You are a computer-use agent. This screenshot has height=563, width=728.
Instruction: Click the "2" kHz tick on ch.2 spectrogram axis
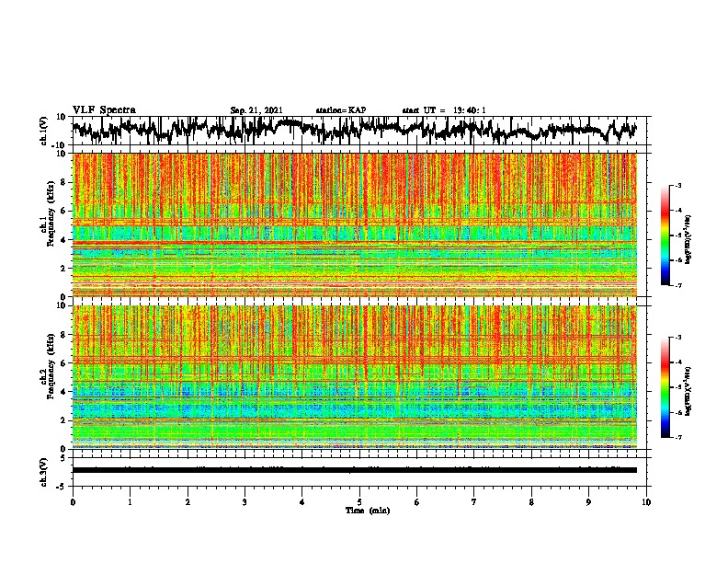coord(63,420)
